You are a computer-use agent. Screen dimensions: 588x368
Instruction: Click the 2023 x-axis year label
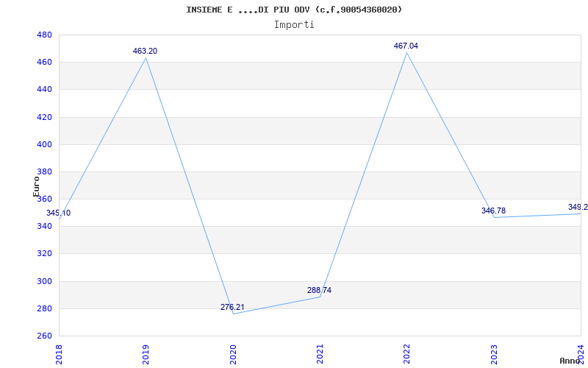point(494,354)
